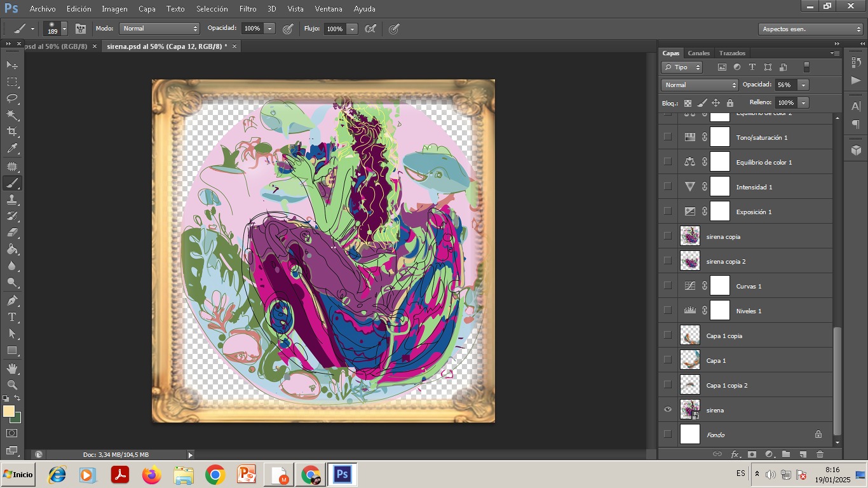Show the Tono/saturación 1 layer
Screen dimensions: 868x488
click(667, 137)
